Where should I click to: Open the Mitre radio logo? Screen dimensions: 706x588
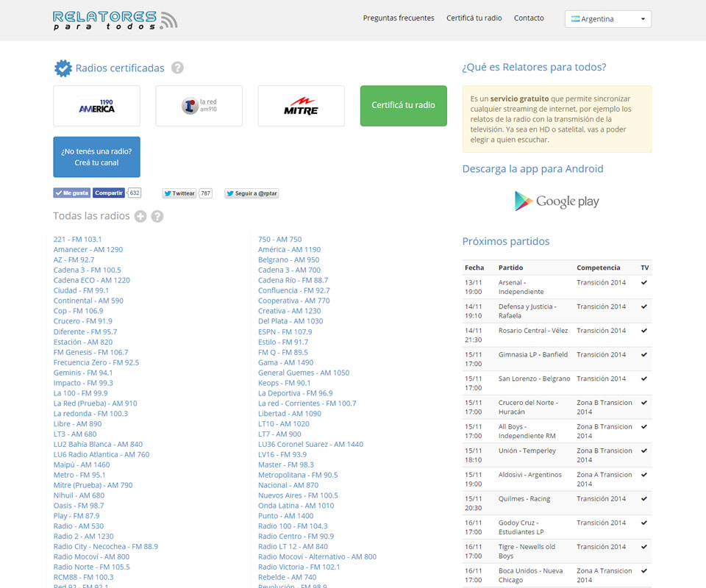click(302, 106)
